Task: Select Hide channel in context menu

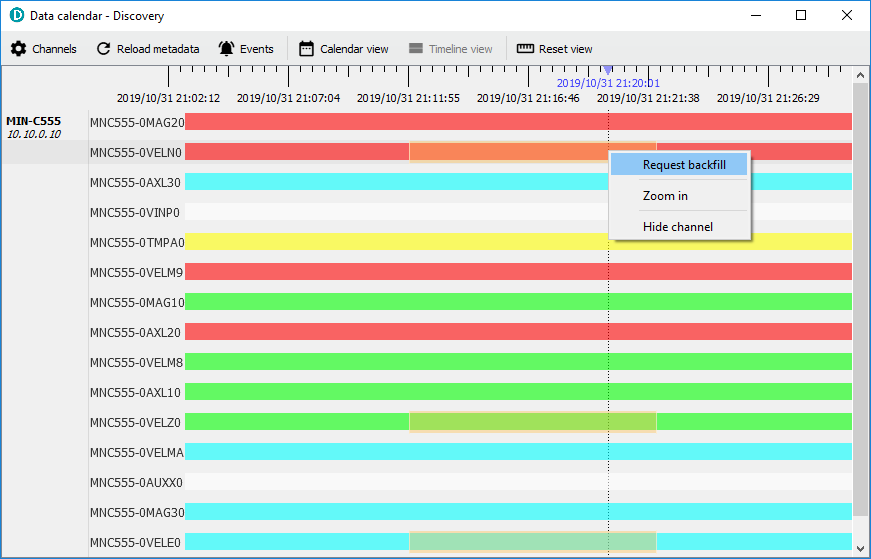Action: (679, 227)
